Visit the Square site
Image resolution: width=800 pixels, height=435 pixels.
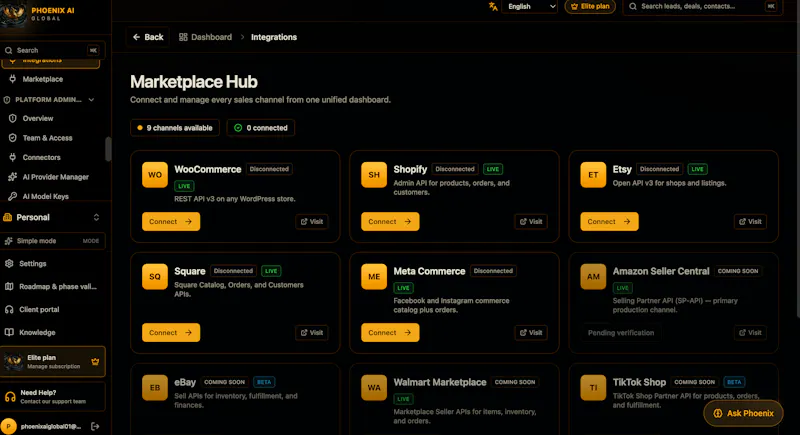click(312, 332)
